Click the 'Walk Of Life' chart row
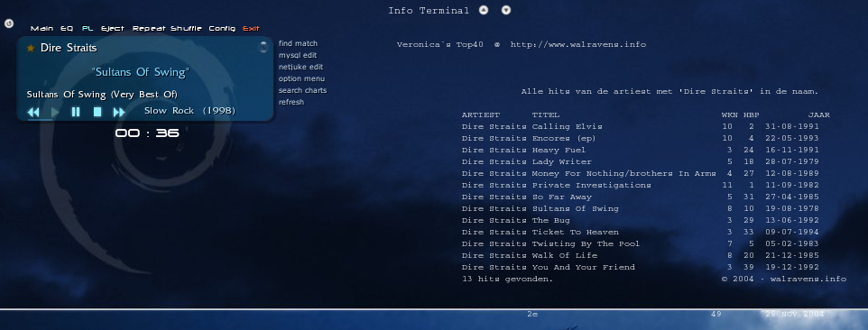The image size is (868, 330). [x=641, y=255]
